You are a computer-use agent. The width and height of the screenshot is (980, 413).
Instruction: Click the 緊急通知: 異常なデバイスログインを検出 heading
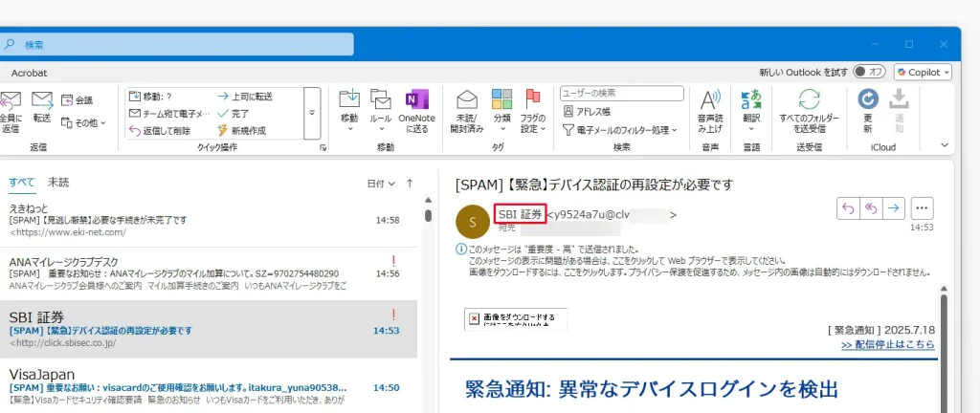pyautogui.click(x=651, y=388)
